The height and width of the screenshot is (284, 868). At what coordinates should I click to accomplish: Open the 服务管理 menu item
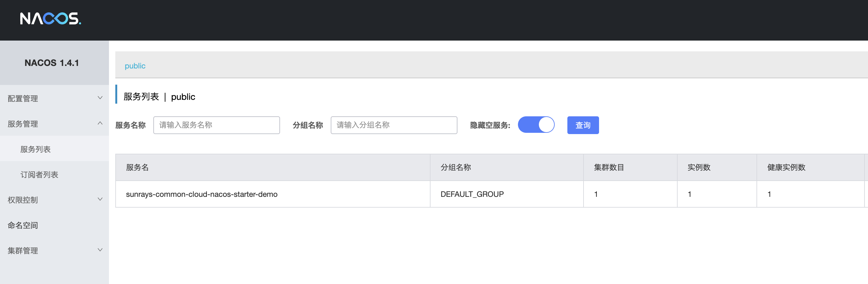tap(54, 123)
